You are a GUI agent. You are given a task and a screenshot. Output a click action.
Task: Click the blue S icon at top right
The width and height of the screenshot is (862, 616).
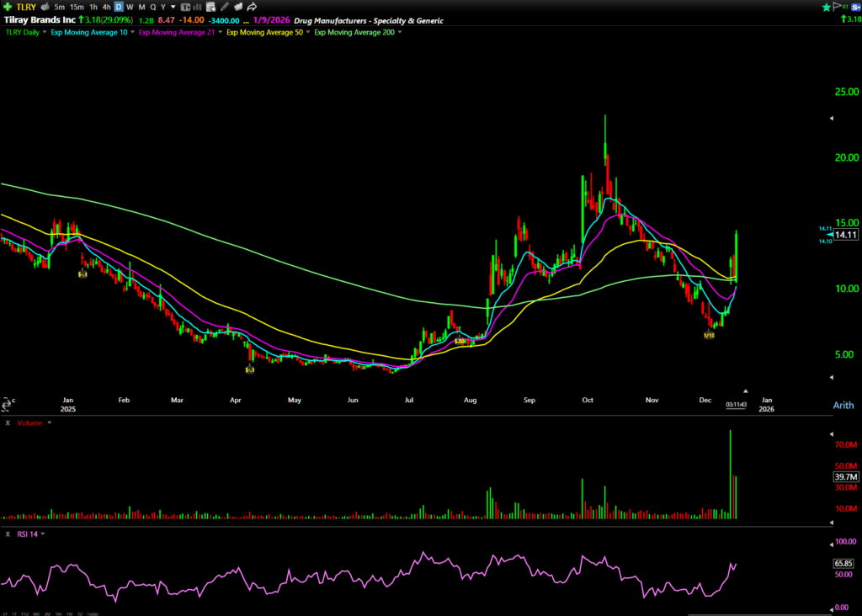(854, 7)
